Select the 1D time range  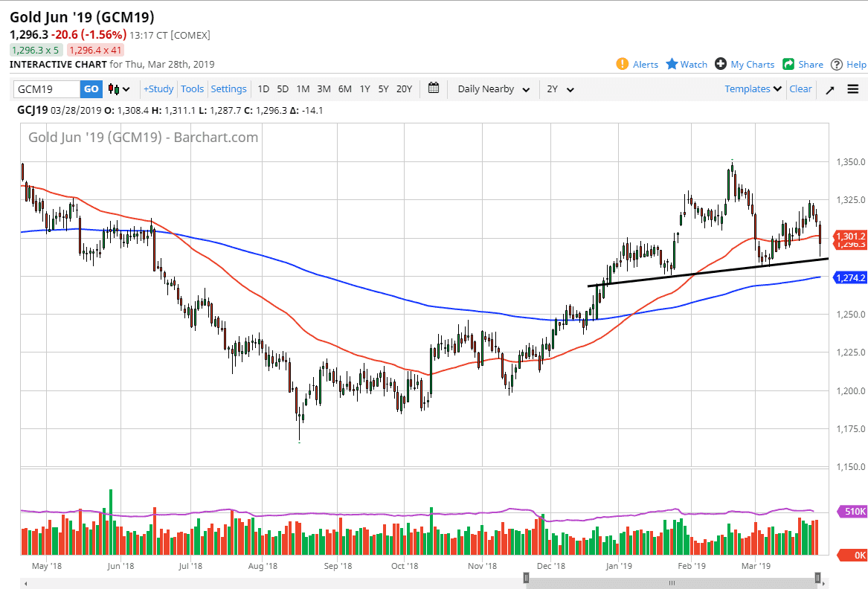tap(263, 89)
